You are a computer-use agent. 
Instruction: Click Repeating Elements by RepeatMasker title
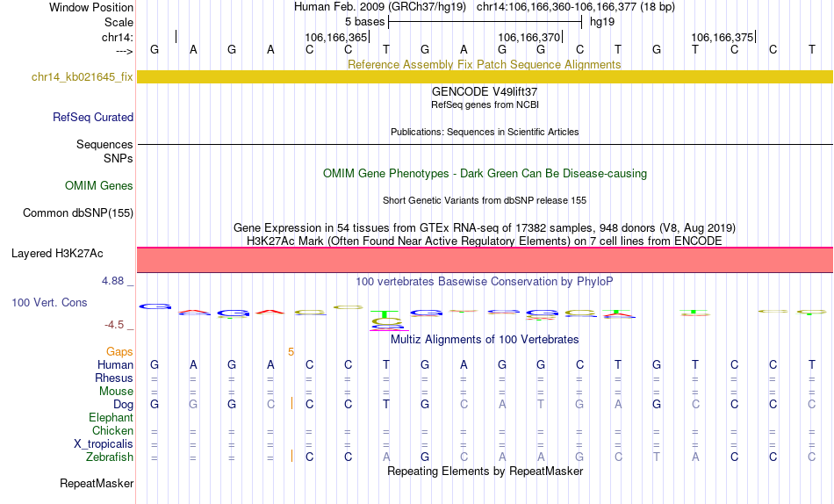[x=485, y=471]
